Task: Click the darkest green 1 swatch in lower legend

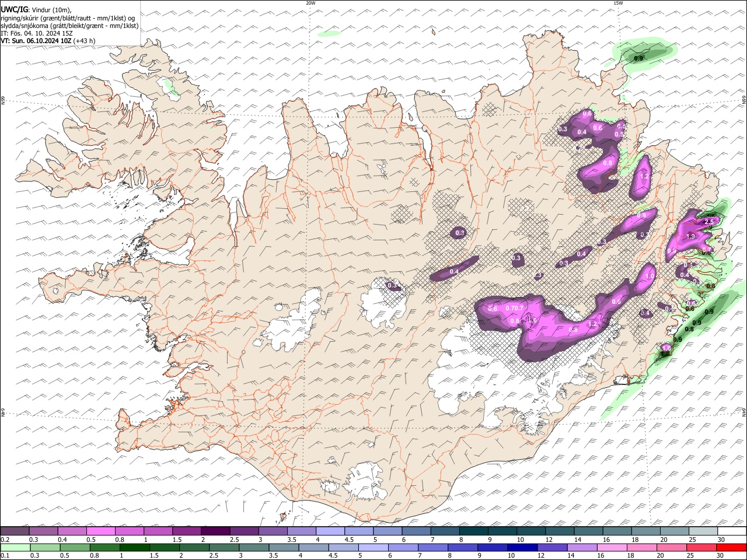Action: [134, 548]
